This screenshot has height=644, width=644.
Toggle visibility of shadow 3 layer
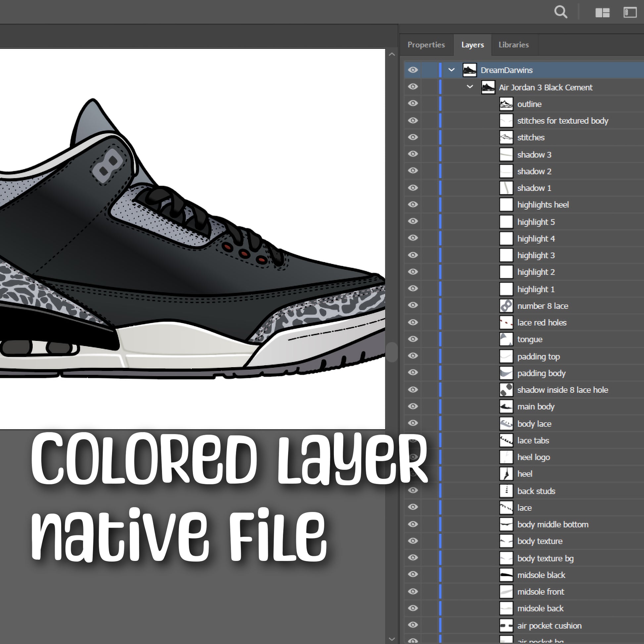point(413,154)
